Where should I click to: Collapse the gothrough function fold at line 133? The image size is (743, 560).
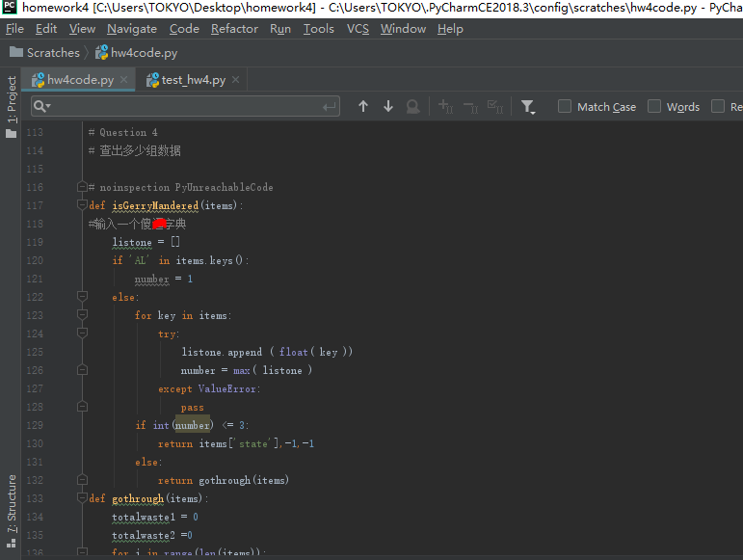[x=82, y=498]
